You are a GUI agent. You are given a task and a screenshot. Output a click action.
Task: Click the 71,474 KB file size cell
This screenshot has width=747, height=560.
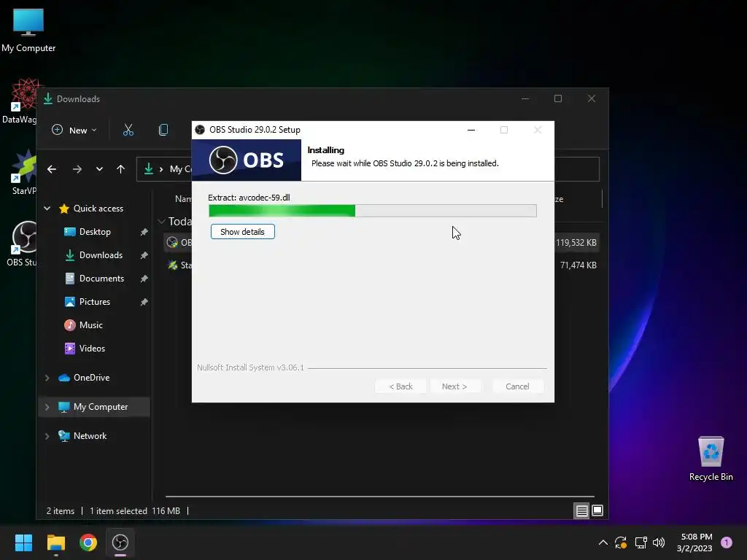pyautogui.click(x=578, y=265)
